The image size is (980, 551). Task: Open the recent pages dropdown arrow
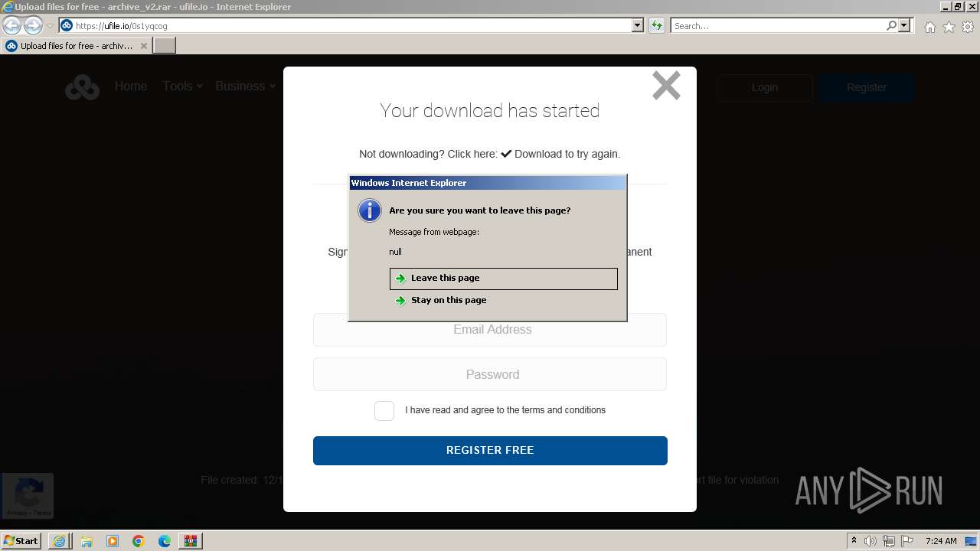point(50,26)
